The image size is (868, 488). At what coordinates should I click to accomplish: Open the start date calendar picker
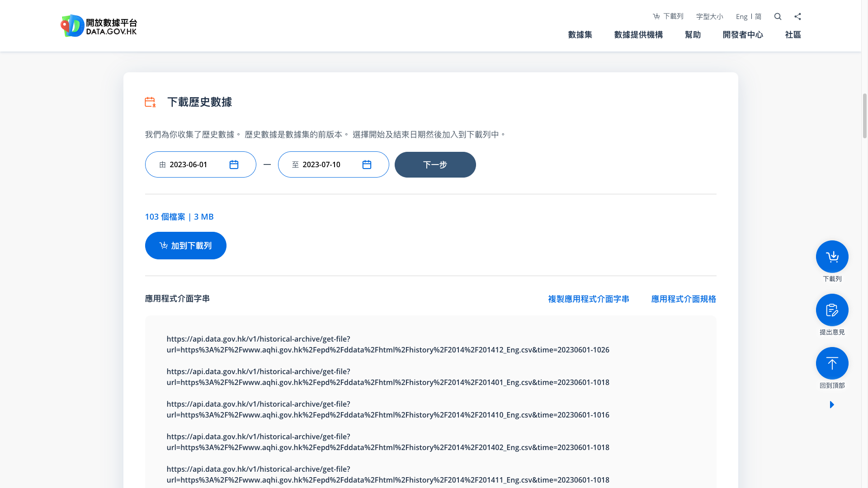234,164
